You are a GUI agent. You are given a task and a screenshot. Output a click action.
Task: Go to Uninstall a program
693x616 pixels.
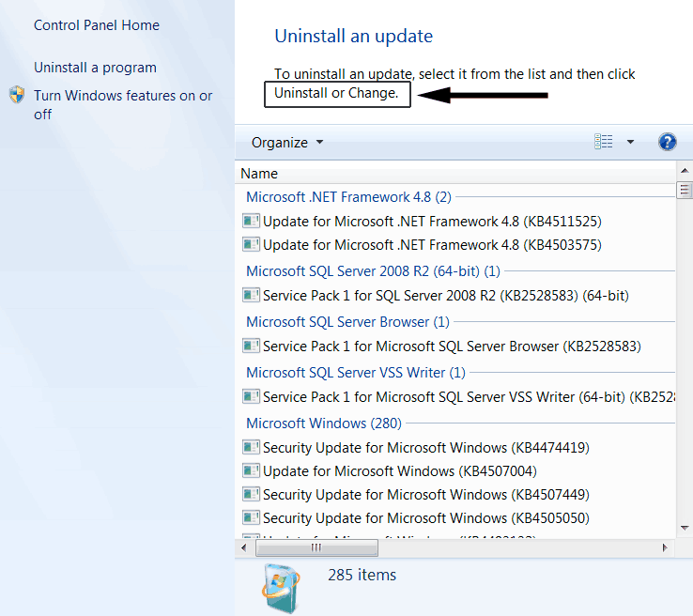click(x=95, y=68)
